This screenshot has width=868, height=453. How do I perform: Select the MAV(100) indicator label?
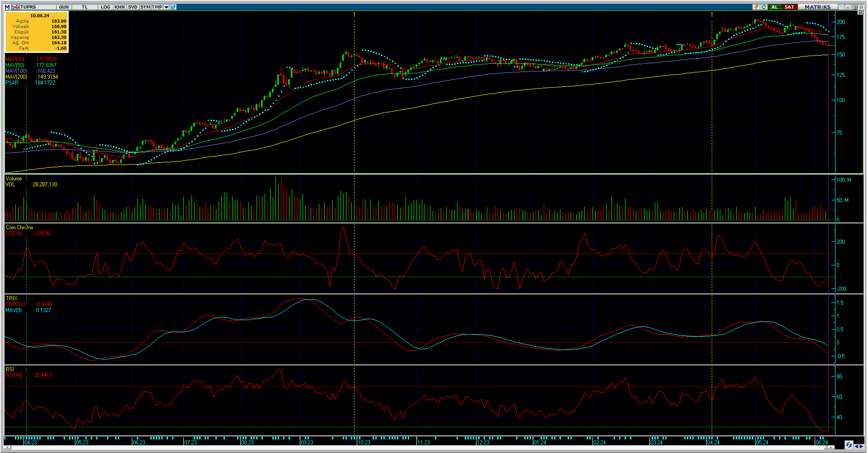16,71
